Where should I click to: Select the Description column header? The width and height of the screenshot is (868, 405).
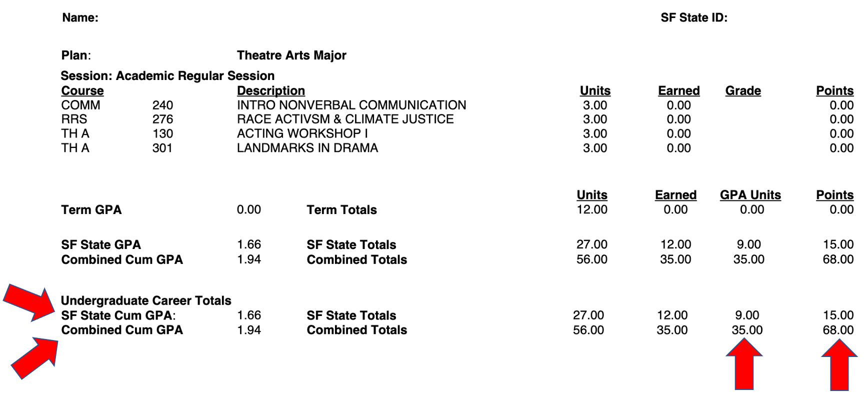(x=270, y=91)
